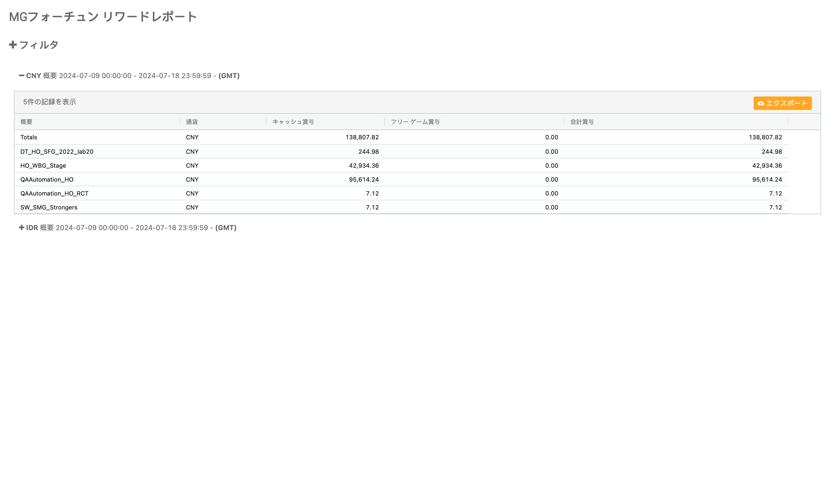Image resolution: width=838 pixels, height=504 pixels.
Task: Click the MGフォーチュン リワードレポート title
Action: click(103, 17)
